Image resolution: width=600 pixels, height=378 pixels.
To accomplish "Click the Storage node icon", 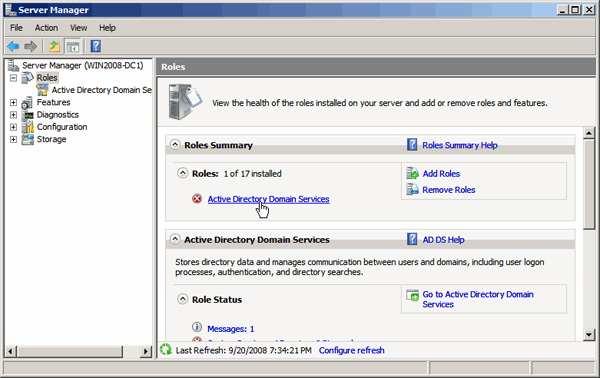I will pyautogui.click(x=28, y=139).
